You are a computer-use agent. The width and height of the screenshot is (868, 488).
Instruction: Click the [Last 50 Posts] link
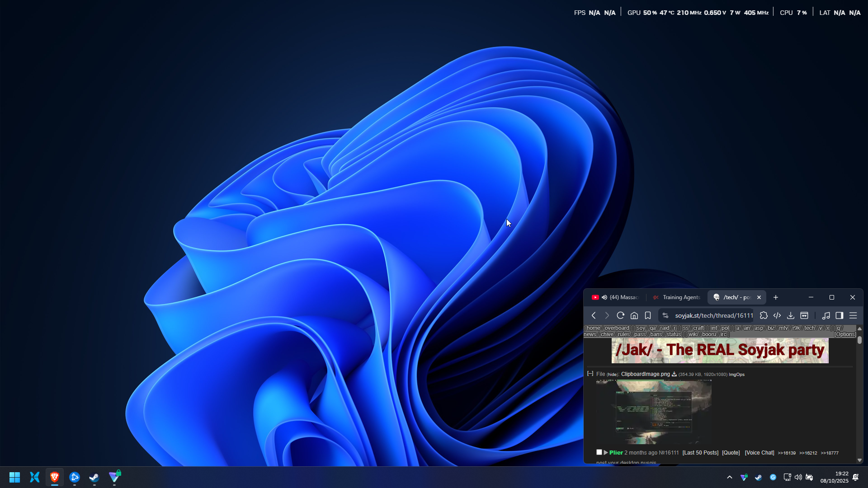click(x=700, y=453)
